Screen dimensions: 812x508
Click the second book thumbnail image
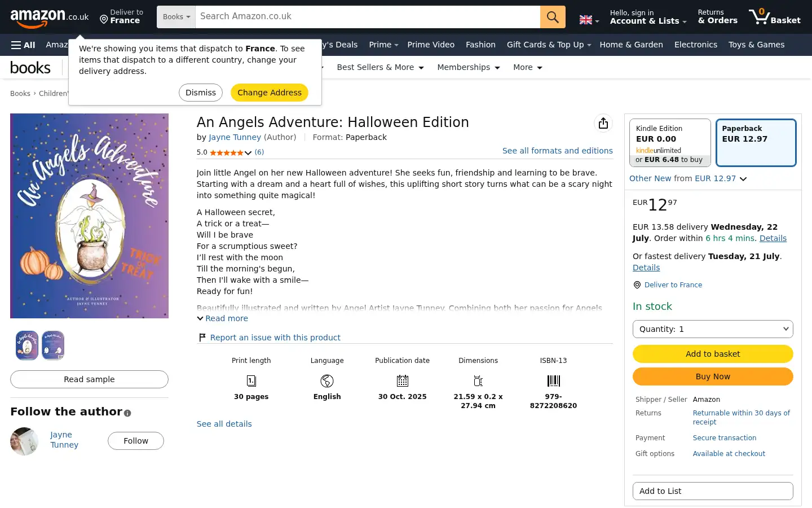[x=53, y=345]
